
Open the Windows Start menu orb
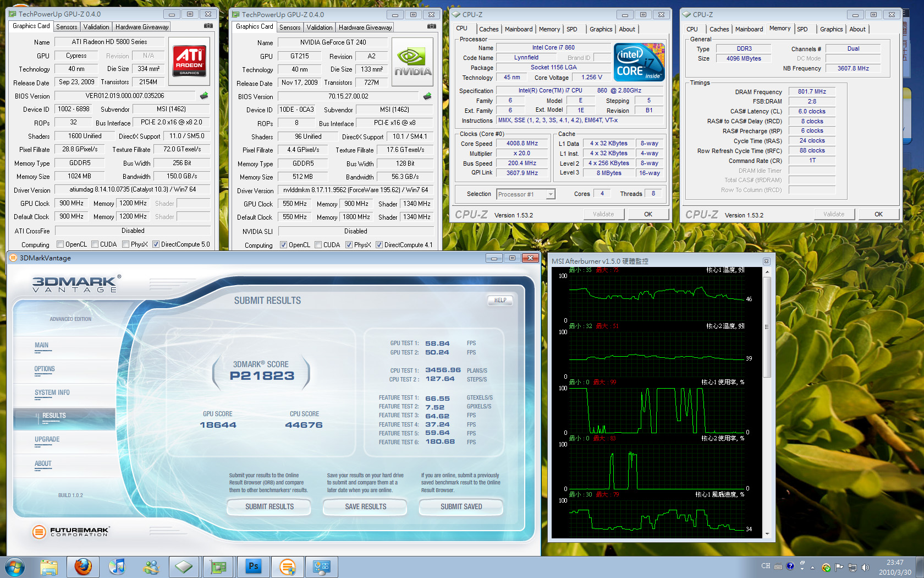click(15, 566)
